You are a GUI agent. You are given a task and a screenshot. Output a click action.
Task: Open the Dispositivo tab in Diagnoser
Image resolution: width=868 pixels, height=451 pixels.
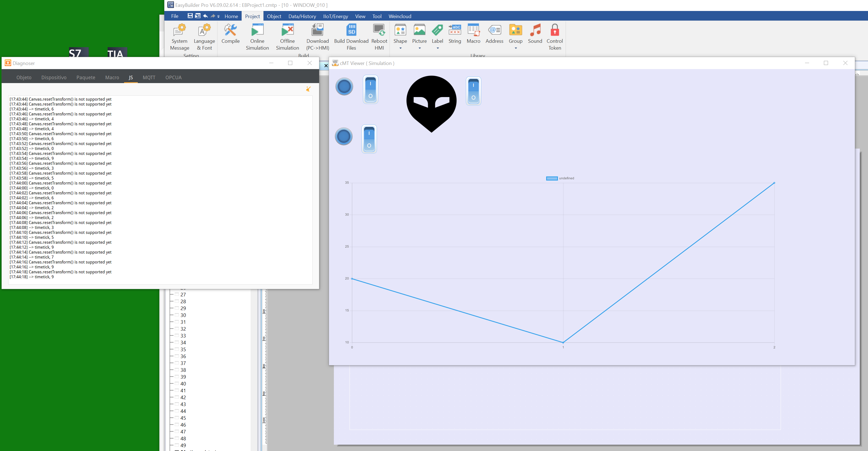tap(54, 77)
